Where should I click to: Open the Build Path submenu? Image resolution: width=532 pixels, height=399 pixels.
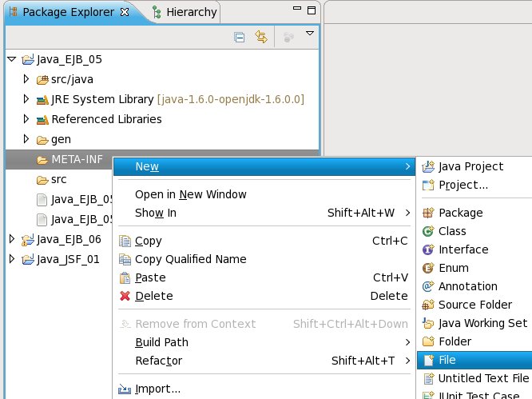pyautogui.click(x=162, y=342)
